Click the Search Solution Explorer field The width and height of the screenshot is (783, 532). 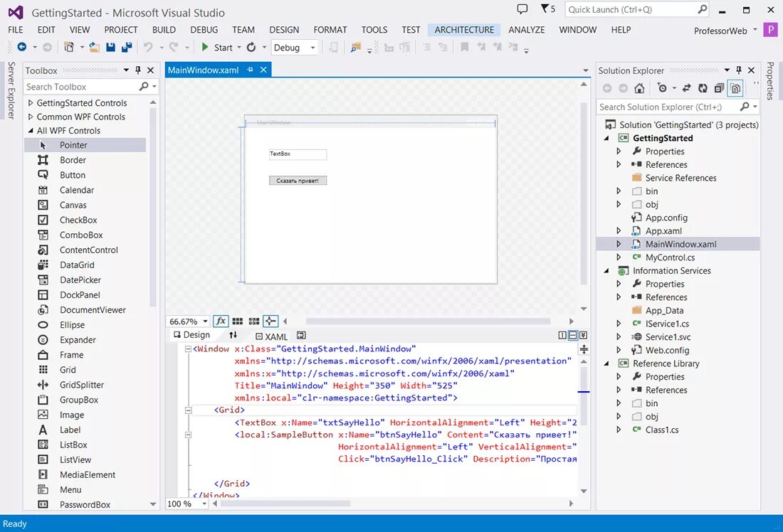(x=678, y=107)
